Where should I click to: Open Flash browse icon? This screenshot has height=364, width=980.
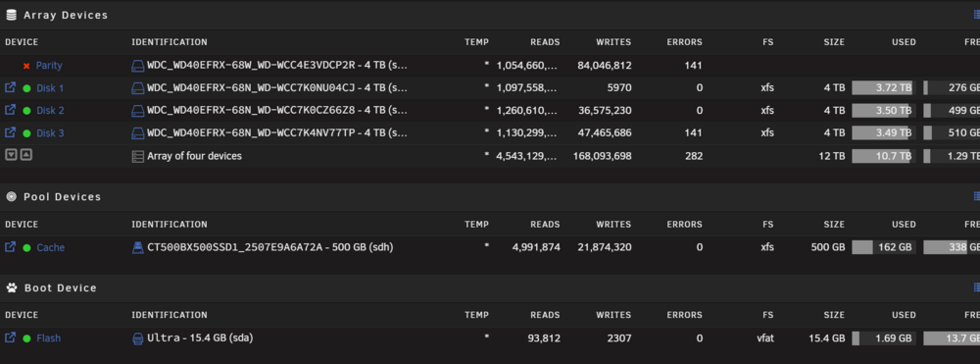pos(11,338)
